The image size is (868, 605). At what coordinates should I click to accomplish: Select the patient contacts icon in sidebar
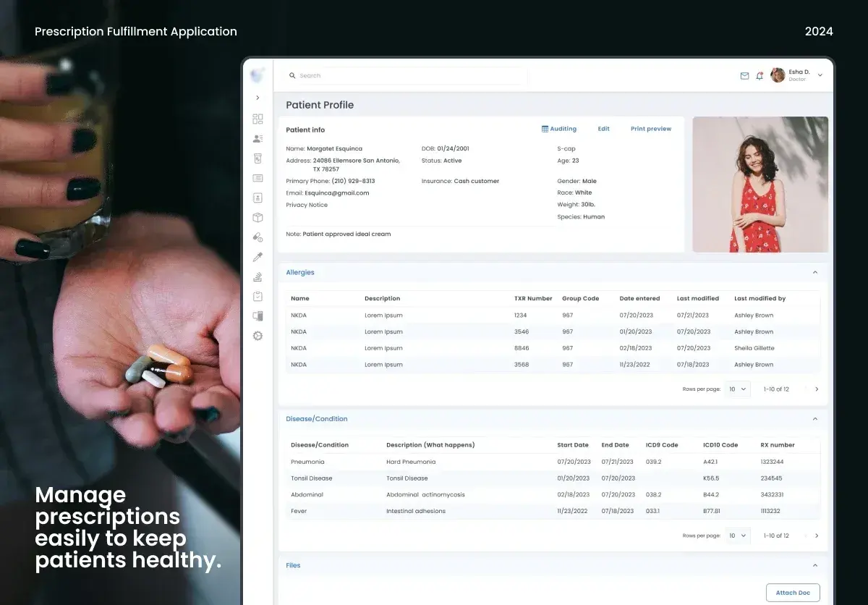(258, 138)
